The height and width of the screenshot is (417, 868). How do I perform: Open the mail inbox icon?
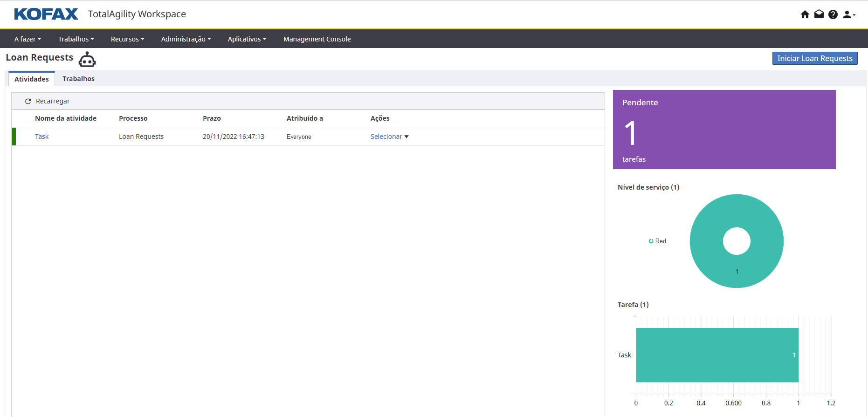(x=819, y=14)
